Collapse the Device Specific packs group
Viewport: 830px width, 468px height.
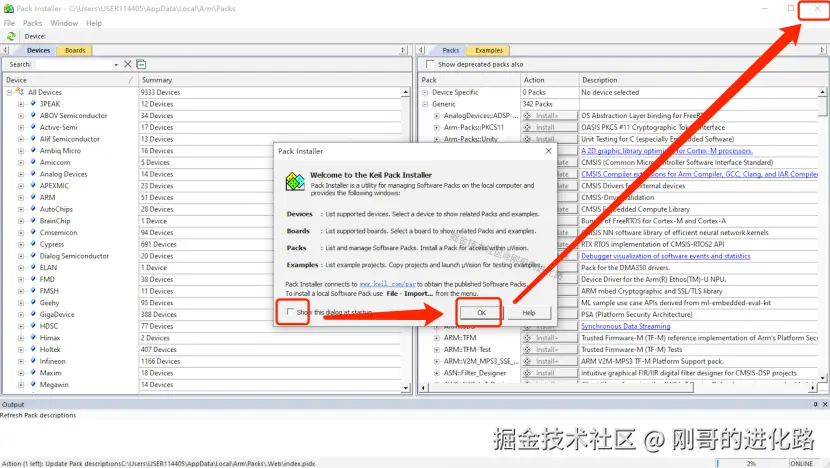[425, 92]
